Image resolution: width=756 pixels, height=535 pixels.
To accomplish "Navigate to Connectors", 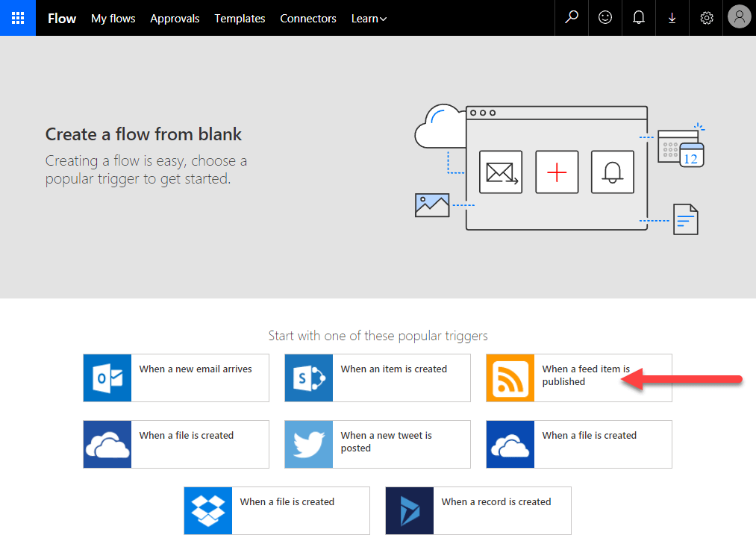I will point(308,19).
